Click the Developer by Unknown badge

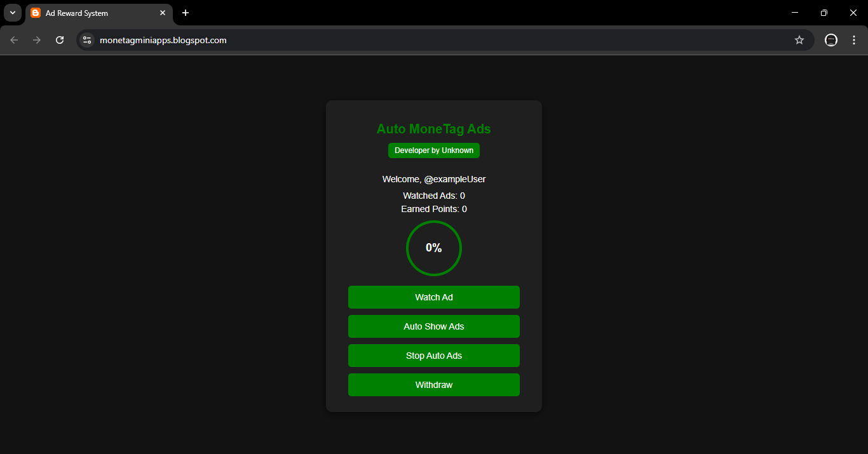(433, 150)
